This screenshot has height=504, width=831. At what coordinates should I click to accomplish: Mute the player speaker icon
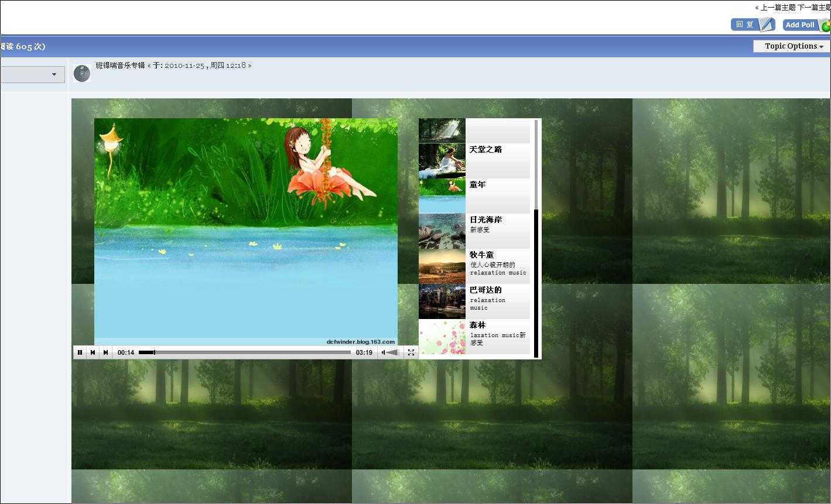[x=384, y=352]
